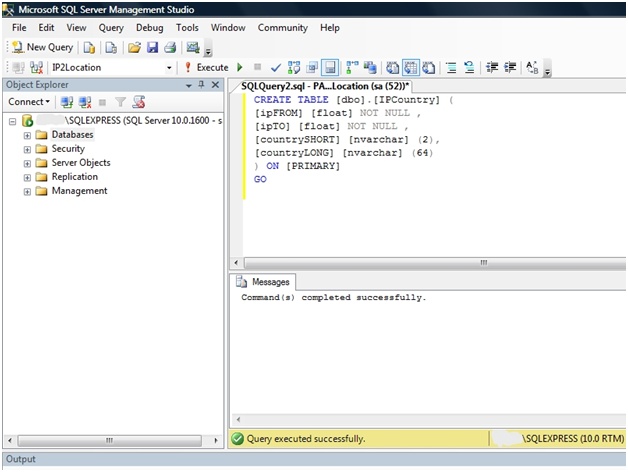The image size is (628, 472).
Task: Collapse the SQLEXPRESS server node
Action: pos(12,121)
